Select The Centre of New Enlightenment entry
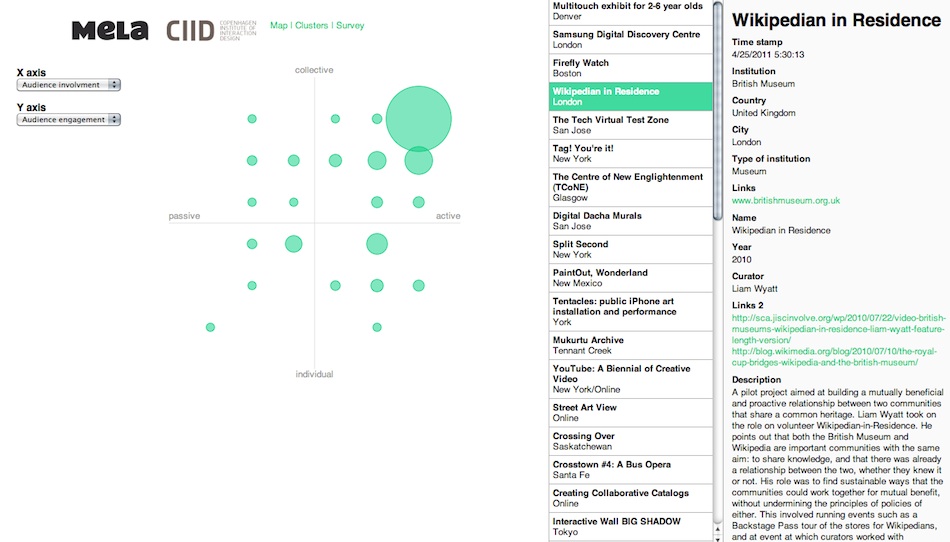The height and width of the screenshot is (542, 950). point(631,187)
